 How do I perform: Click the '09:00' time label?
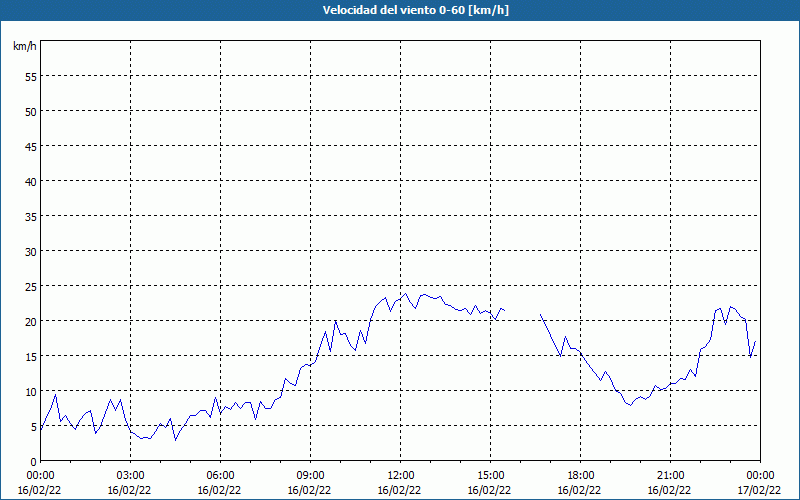click(310, 476)
